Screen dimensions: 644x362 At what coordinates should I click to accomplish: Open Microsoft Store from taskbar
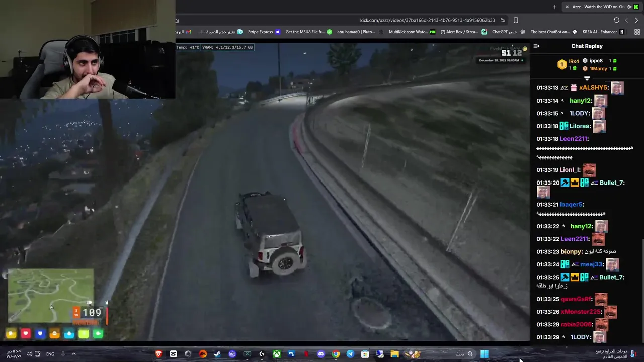coord(365,354)
